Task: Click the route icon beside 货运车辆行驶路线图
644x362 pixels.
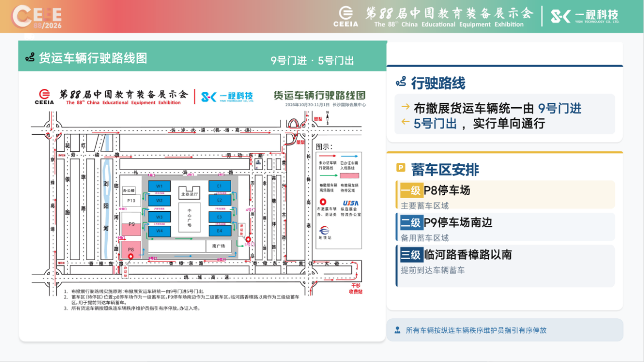Action: 30,58
